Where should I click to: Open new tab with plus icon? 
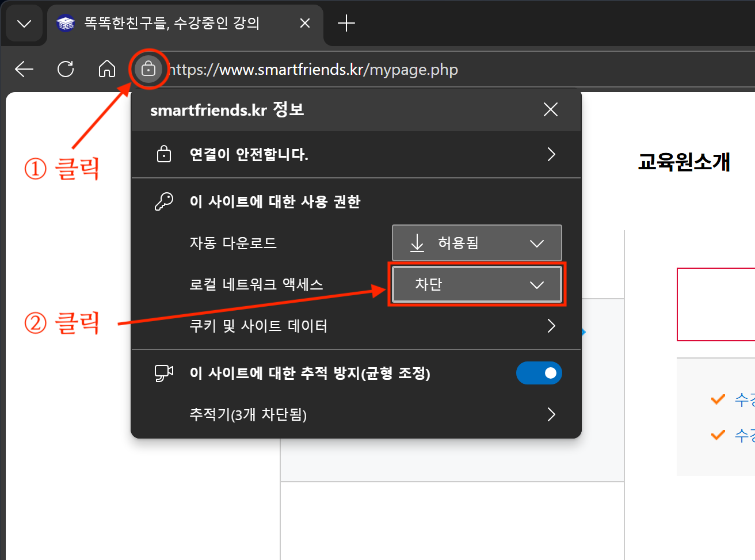pos(346,24)
